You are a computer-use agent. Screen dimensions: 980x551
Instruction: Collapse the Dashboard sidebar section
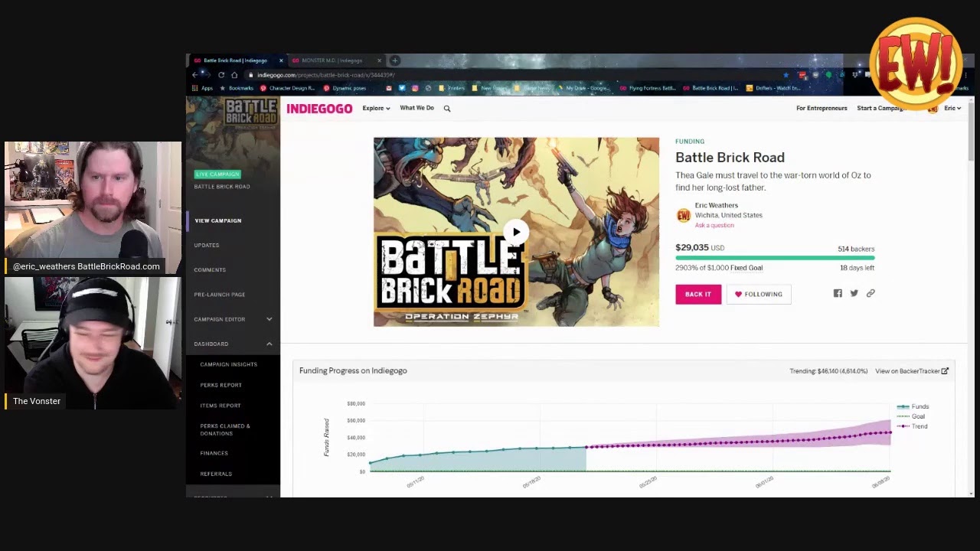(x=269, y=344)
